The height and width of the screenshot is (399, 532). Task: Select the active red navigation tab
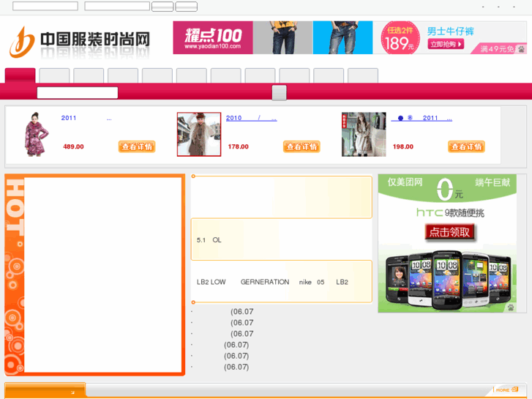pos(20,75)
